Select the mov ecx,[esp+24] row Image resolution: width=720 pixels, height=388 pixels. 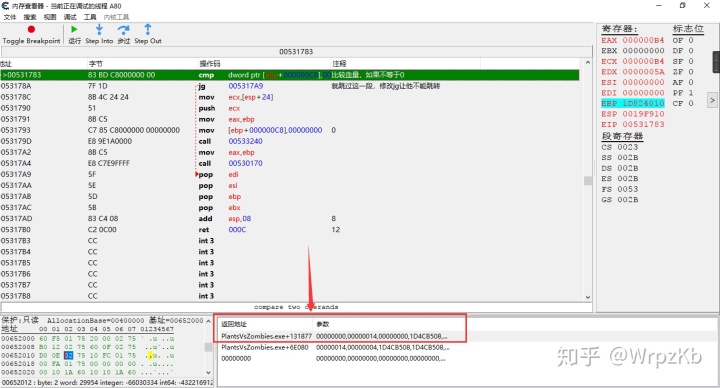click(290, 97)
